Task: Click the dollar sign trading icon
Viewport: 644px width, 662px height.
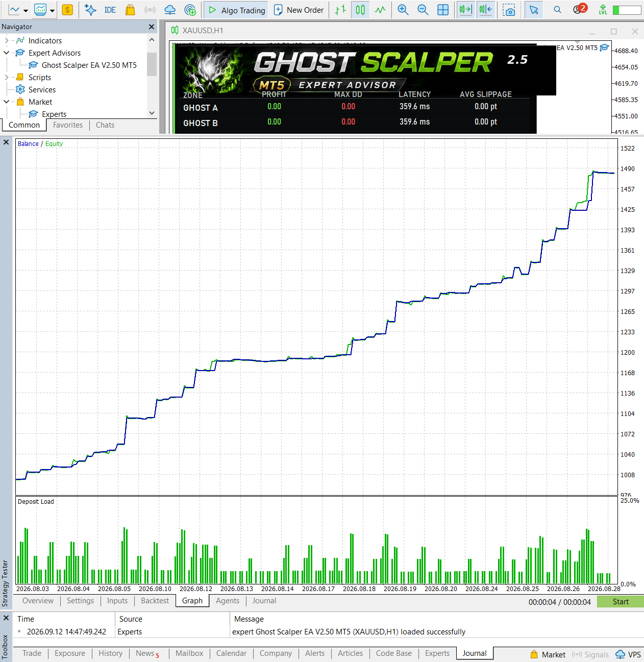Action: tap(67, 10)
